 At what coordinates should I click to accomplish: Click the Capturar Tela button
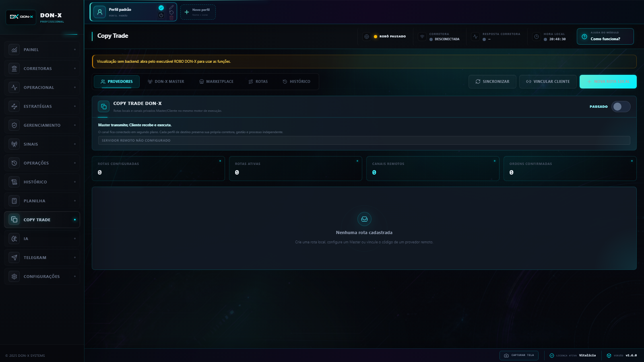click(519, 356)
